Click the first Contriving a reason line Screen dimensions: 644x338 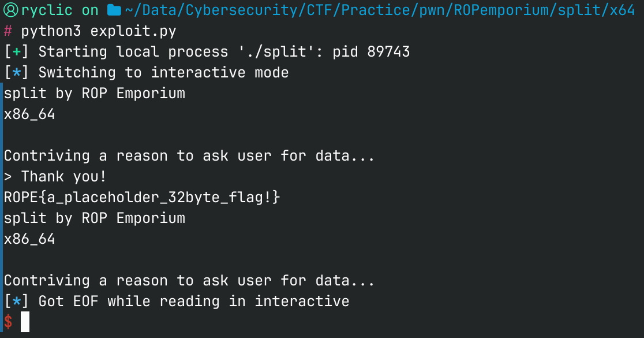pos(189,156)
